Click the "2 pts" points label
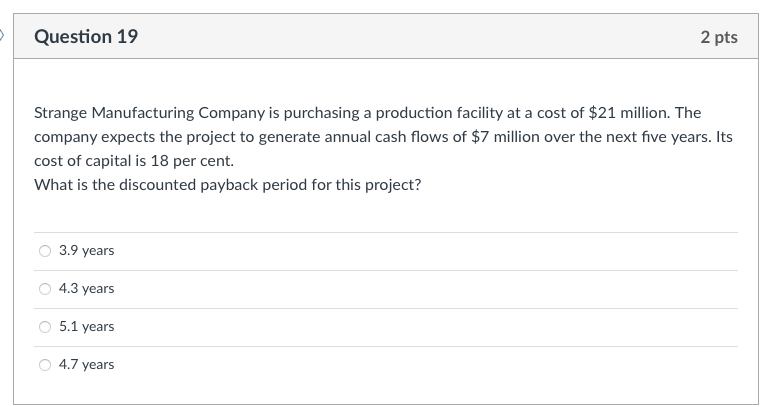This screenshot has width=763, height=407. [x=719, y=37]
